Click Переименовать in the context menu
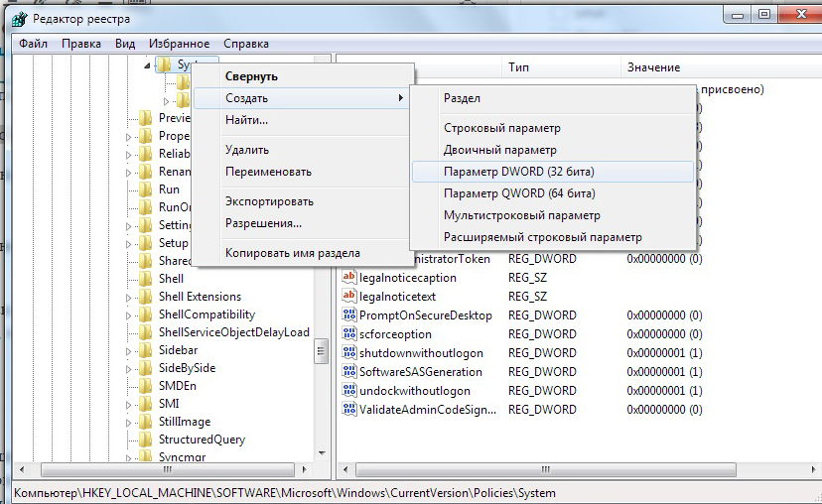822x504 pixels. [302, 172]
